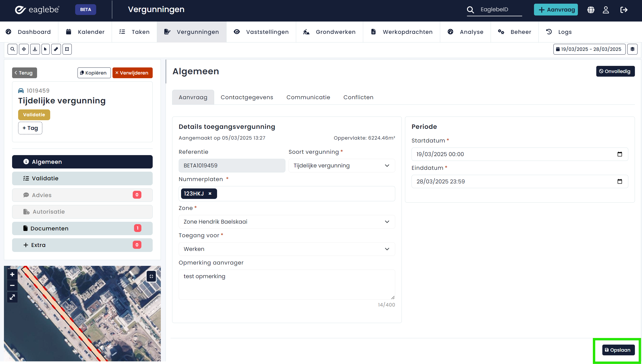Zoom in on the map
This screenshot has width=642, height=364.
point(12,275)
